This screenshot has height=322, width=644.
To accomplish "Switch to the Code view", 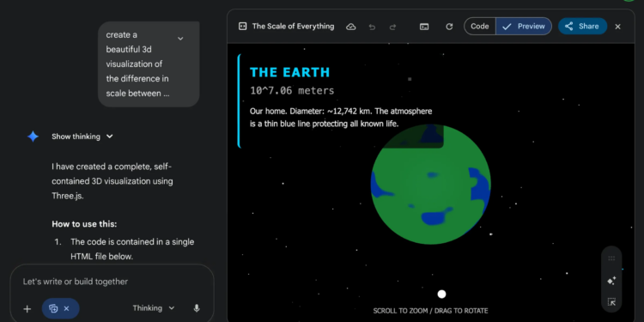I will click(x=480, y=27).
